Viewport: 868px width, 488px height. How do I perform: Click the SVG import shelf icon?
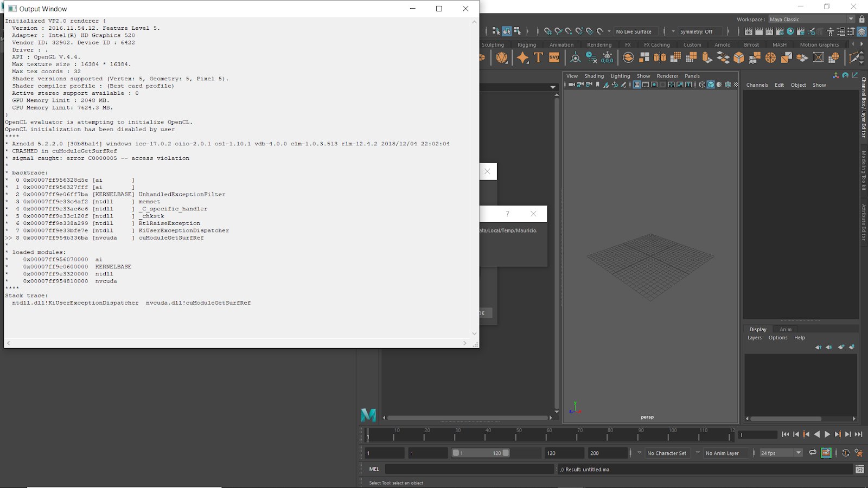pos(554,57)
